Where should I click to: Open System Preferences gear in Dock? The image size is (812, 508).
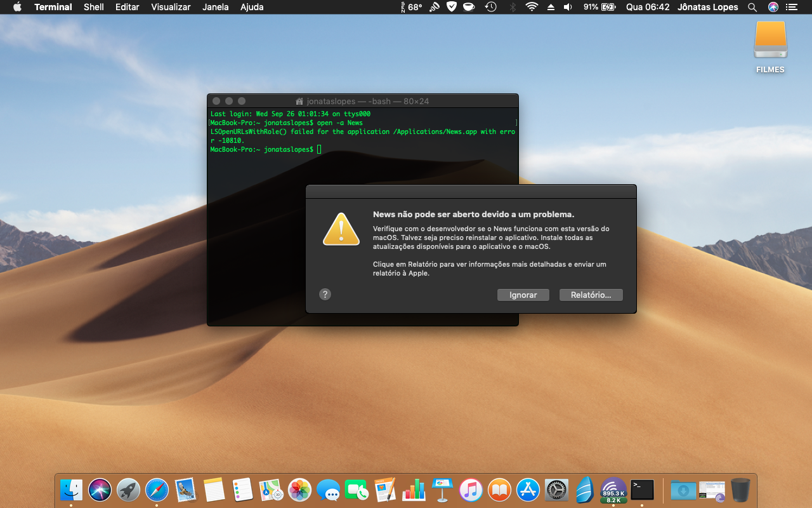point(556,490)
